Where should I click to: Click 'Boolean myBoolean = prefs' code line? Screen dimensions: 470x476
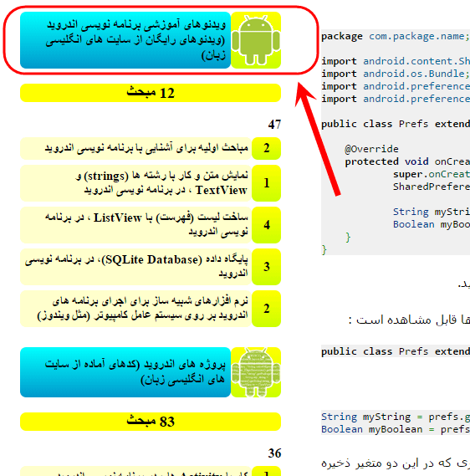tap(396, 429)
